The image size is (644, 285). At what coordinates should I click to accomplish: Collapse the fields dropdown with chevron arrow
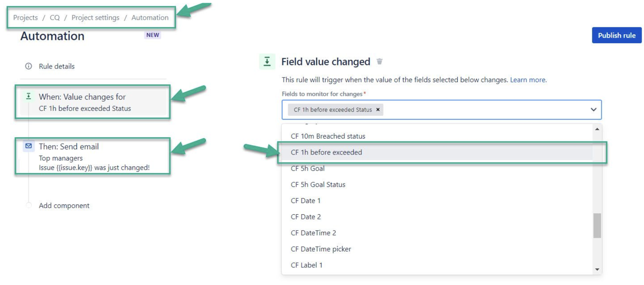(x=593, y=110)
